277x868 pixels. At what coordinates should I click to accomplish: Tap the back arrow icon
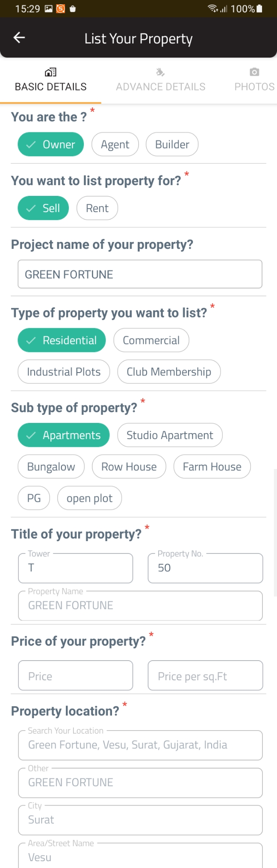click(19, 38)
